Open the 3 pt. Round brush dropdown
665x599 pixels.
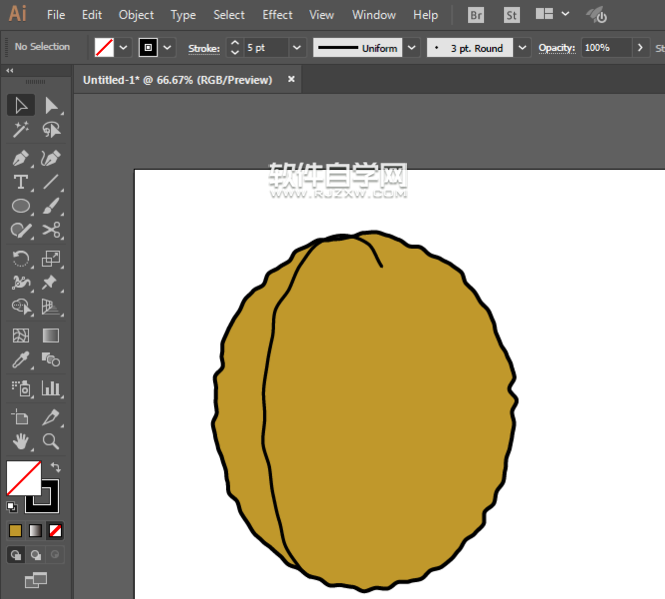pyautogui.click(x=523, y=48)
